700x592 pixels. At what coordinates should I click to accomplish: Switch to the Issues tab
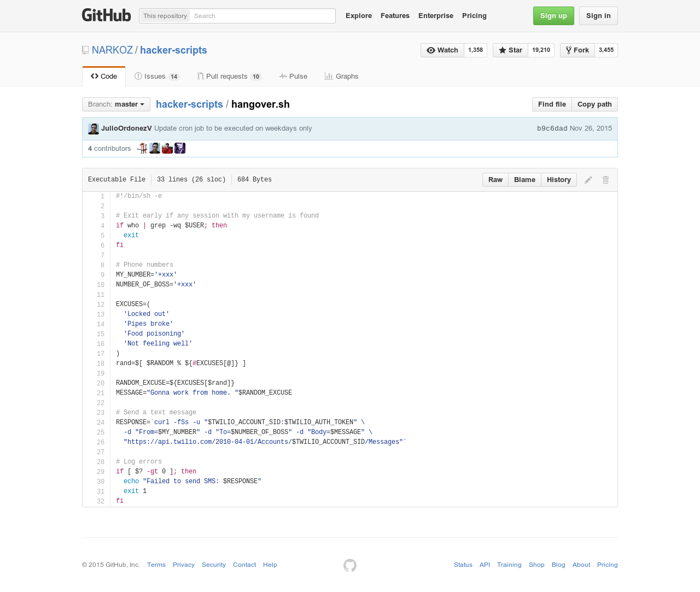pos(157,77)
